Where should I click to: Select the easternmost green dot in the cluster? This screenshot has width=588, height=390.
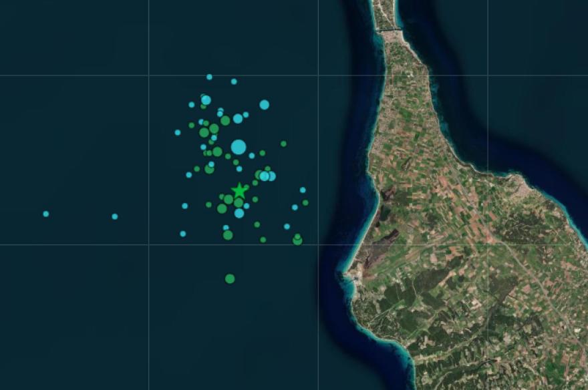pyautogui.click(x=305, y=202)
